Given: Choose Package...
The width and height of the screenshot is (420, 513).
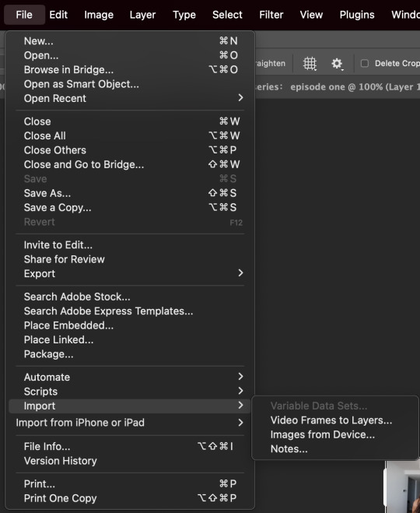Looking at the screenshot, I should coord(130,354).
